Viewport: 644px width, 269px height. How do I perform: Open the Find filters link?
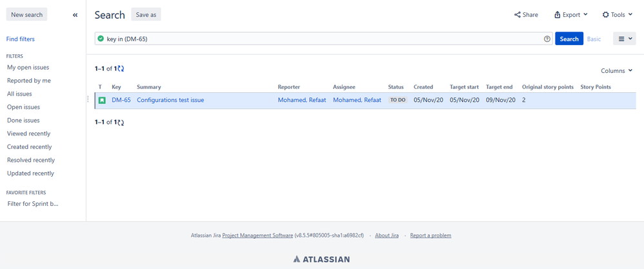coord(21,39)
